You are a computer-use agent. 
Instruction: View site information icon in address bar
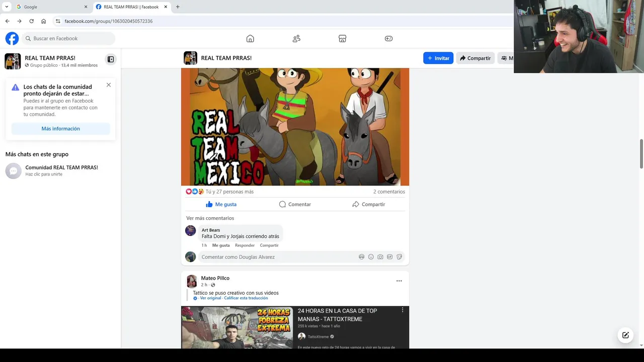pyautogui.click(x=58, y=21)
